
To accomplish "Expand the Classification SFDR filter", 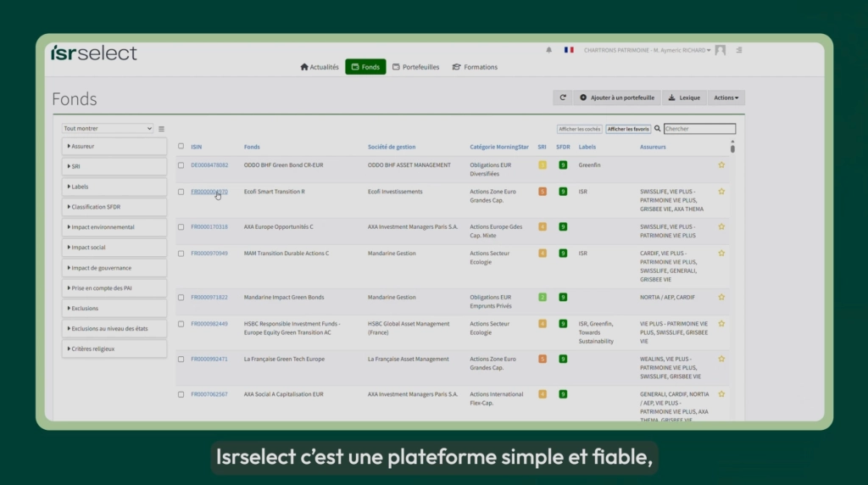I will (114, 207).
